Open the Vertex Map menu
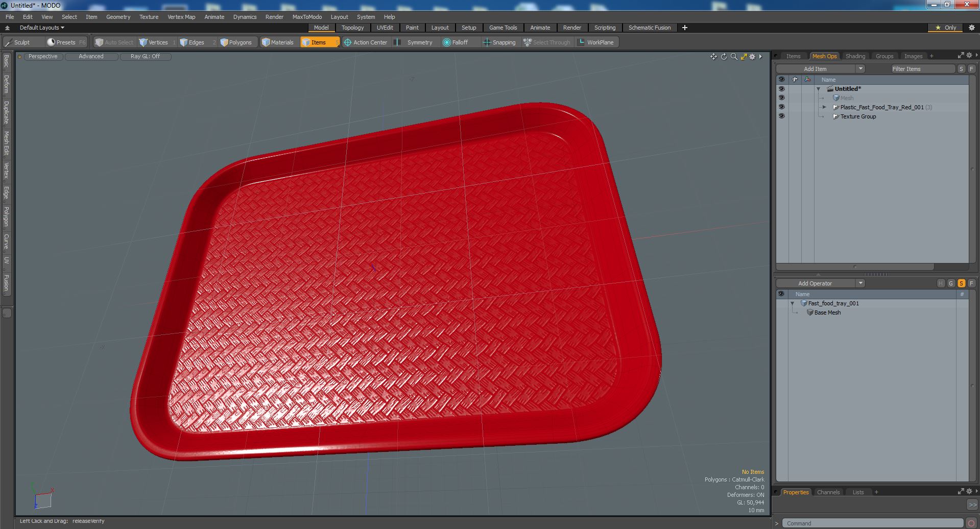980x529 pixels. pos(181,17)
